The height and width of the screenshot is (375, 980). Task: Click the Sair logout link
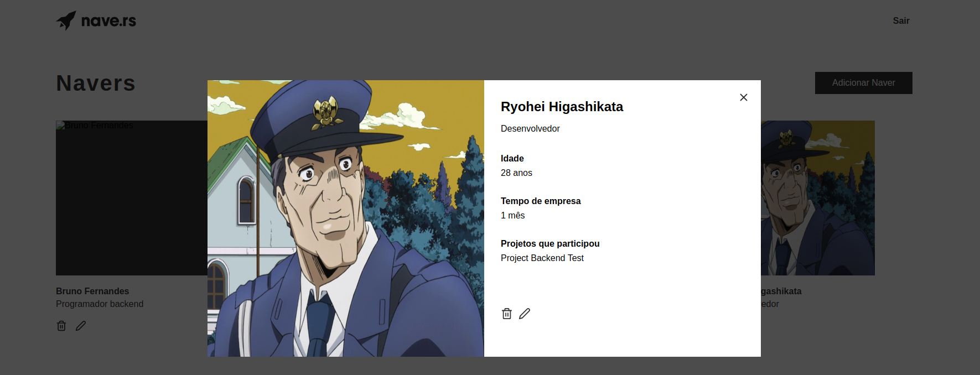tap(901, 20)
